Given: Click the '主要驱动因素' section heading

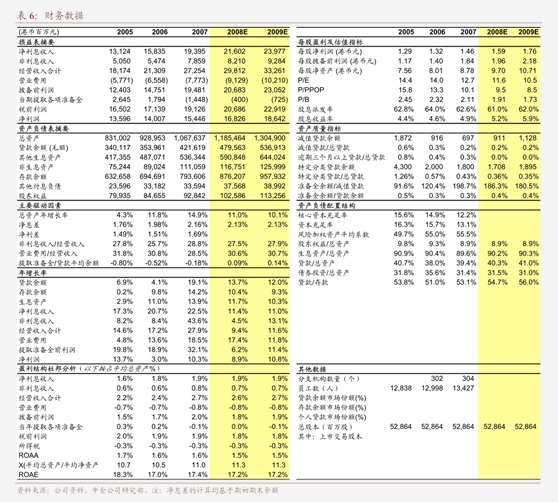Looking at the screenshot, I should coord(40,205).
